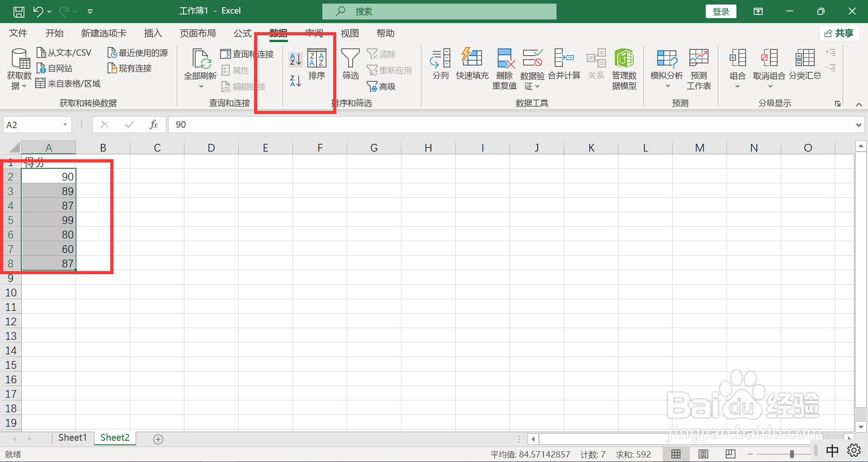This screenshot has width=868, height=462.
Task: Open Undo history dropdown arrow
Action: pyautogui.click(x=49, y=12)
